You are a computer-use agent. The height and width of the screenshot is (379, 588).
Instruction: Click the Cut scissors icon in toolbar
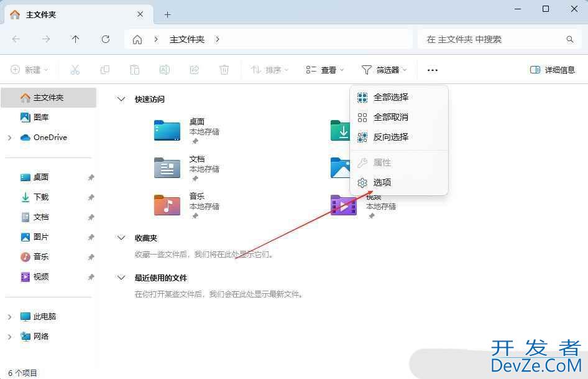click(x=75, y=70)
